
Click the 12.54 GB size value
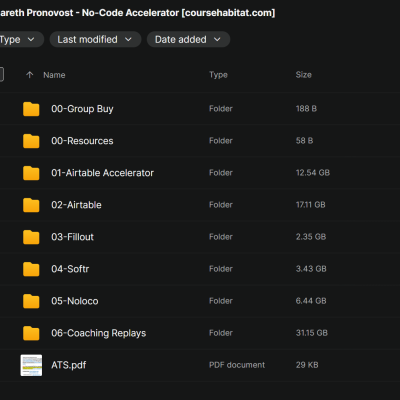313,173
